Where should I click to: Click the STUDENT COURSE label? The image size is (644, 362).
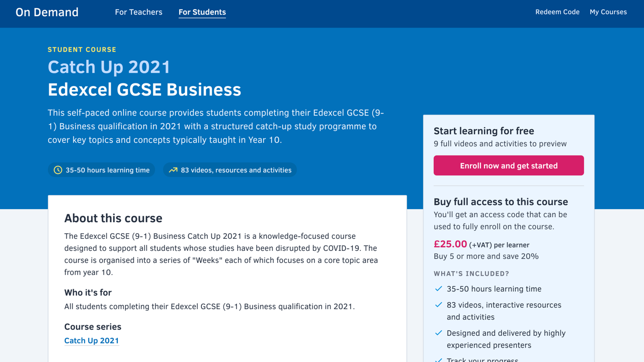[82, 49]
